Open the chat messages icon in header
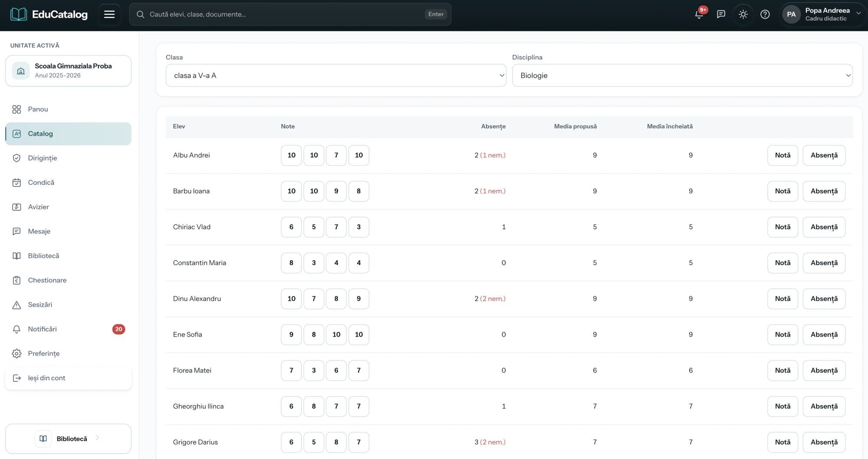 [721, 14]
